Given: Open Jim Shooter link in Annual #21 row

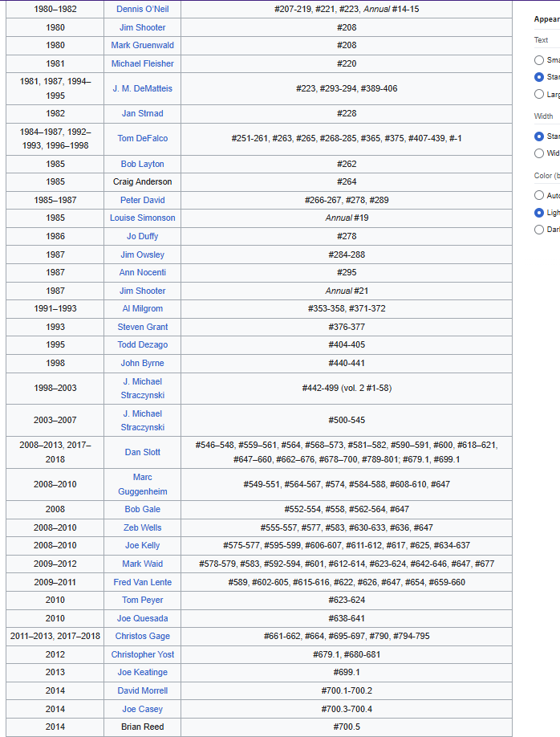Looking at the screenshot, I should pos(142,291).
